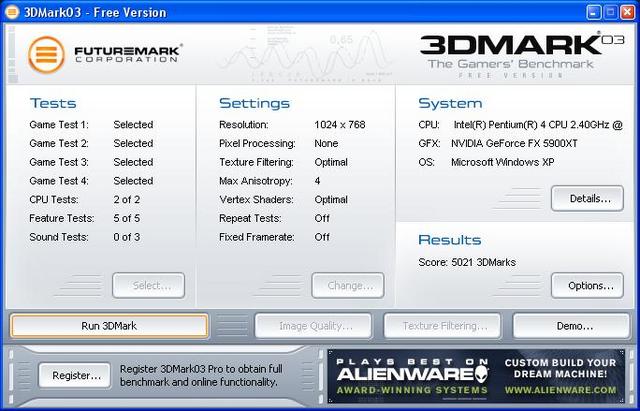
Task: Open system Details
Action: pos(587,199)
